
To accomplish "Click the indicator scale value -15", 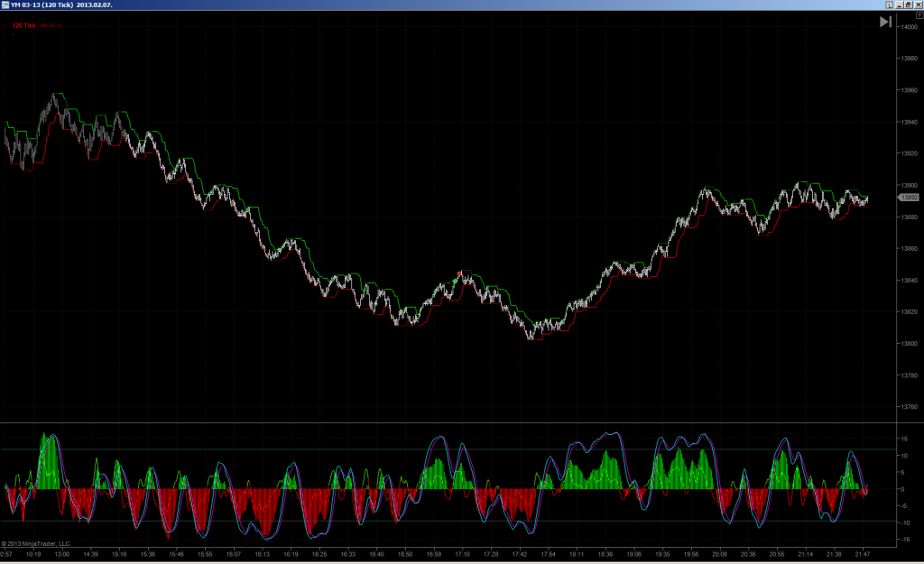I will [x=904, y=540].
